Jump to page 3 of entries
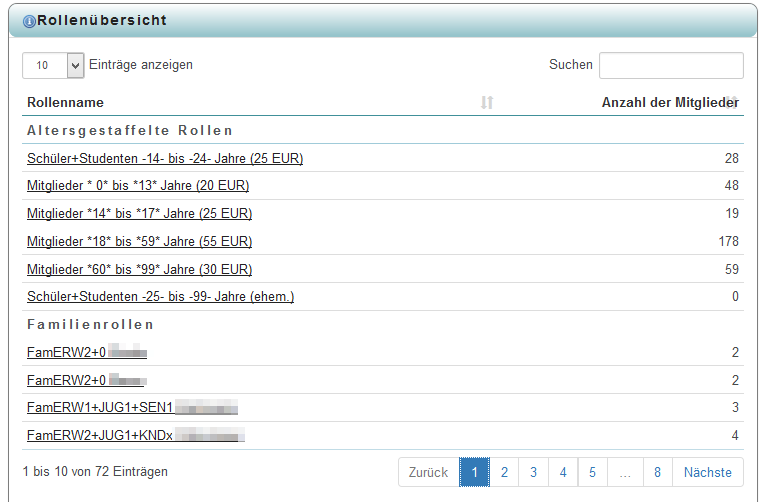760x502 pixels. click(x=534, y=472)
